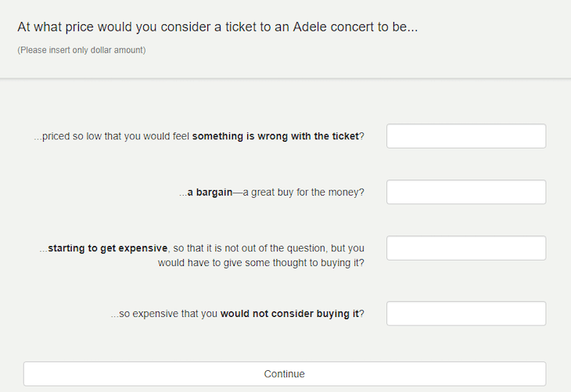This screenshot has height=392, width=571.
Task: Click the bold 'would not consider buying it' text
Action: (x=289, y=314)
